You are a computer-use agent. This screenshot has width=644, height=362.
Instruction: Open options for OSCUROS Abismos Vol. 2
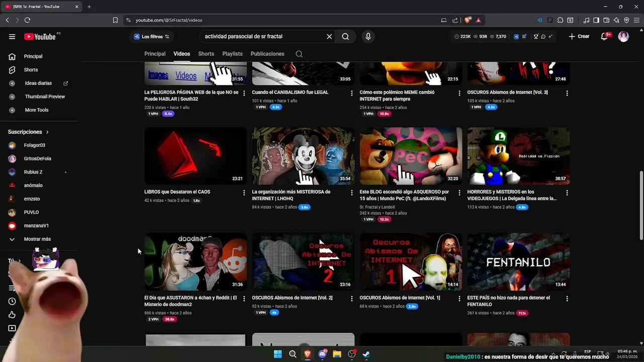coord(351,299)
